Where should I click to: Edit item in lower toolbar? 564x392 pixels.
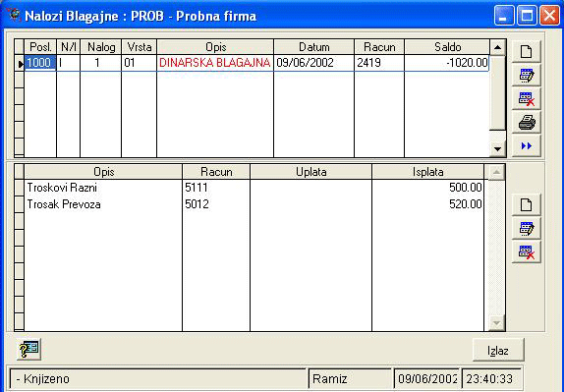[x=527, y=228]
